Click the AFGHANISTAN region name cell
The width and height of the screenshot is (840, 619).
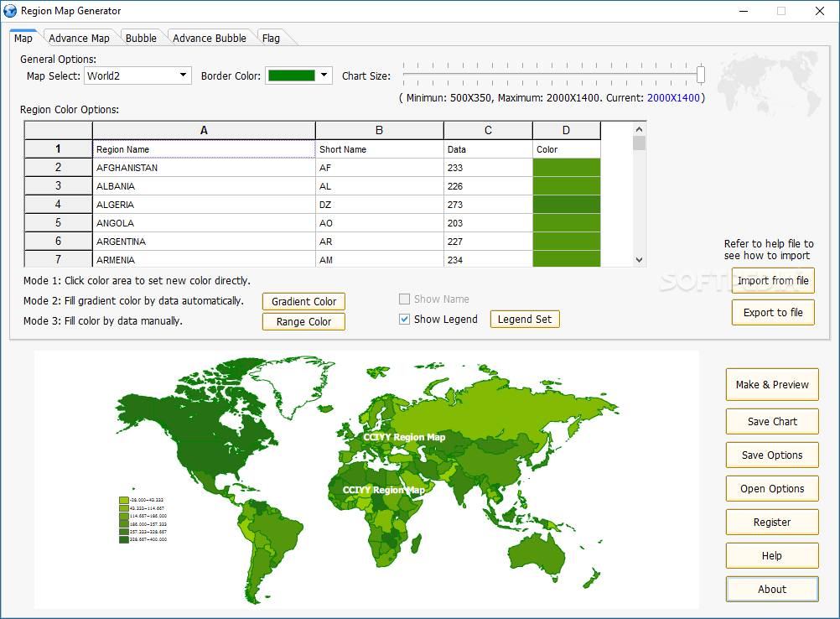coord(204,167)
